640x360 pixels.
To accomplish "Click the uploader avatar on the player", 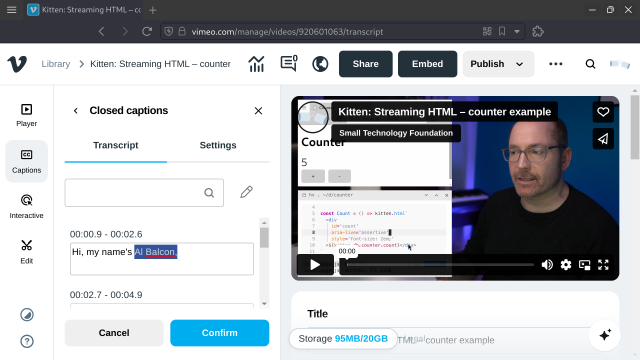I will point(313,117).
